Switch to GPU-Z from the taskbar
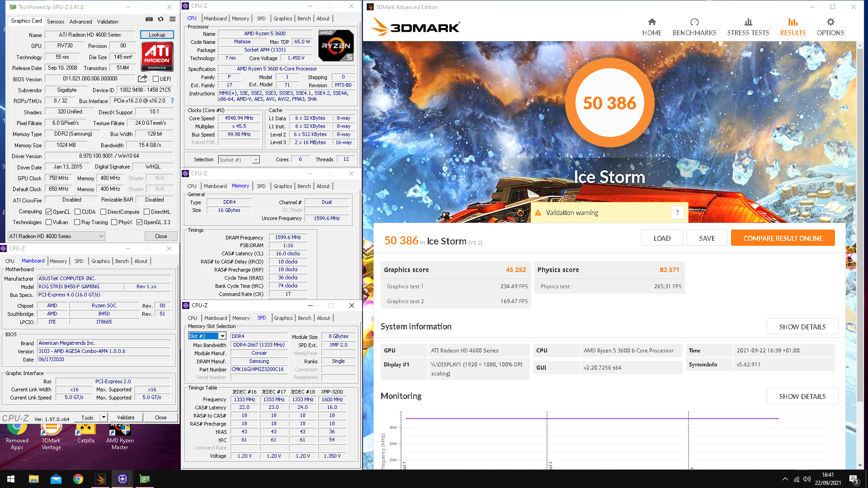 click(144, 479)
